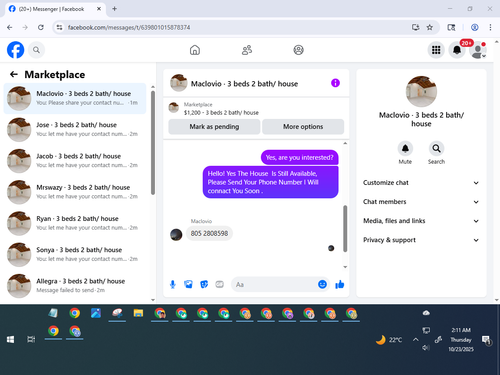Navigate back with Chrome back arrow

(x=9, y=27)
